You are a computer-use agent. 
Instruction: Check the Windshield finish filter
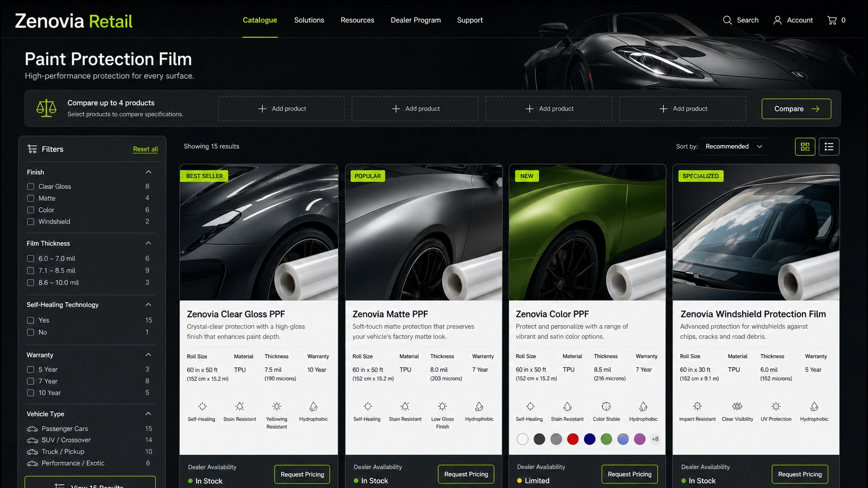click(31, 222)
